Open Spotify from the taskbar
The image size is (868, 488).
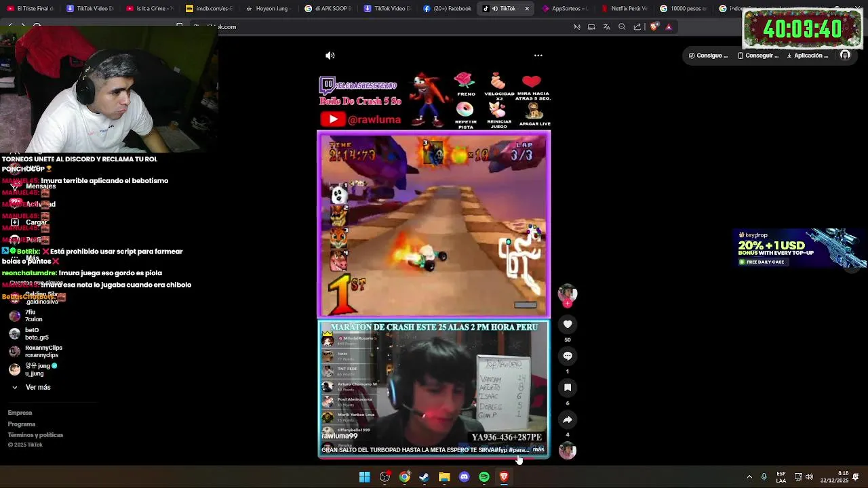pyautogui.click(x=484, y=477)
